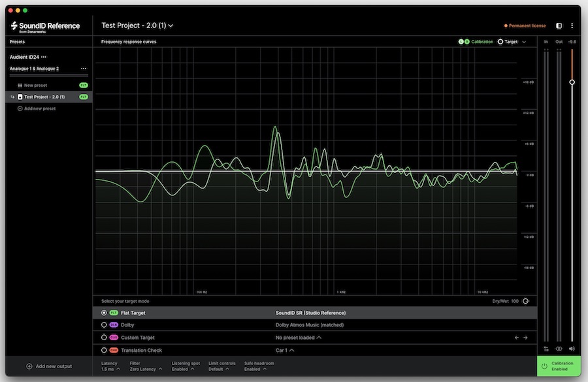Click the swap channels icon under meters

(547, 349)
